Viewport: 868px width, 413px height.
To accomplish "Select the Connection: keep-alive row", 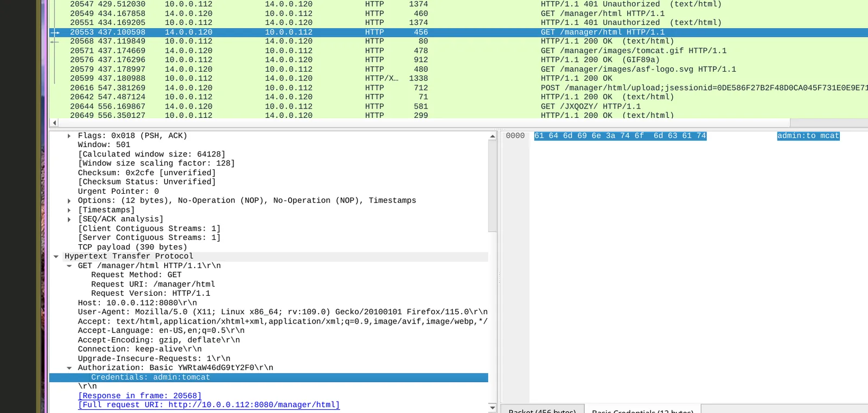I will tap(269, 350).
